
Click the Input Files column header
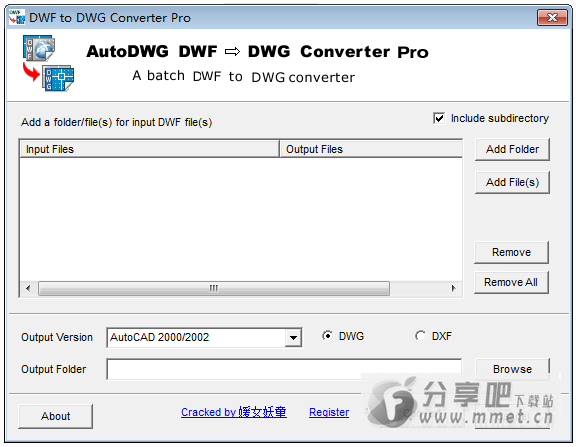coord(149,149)
